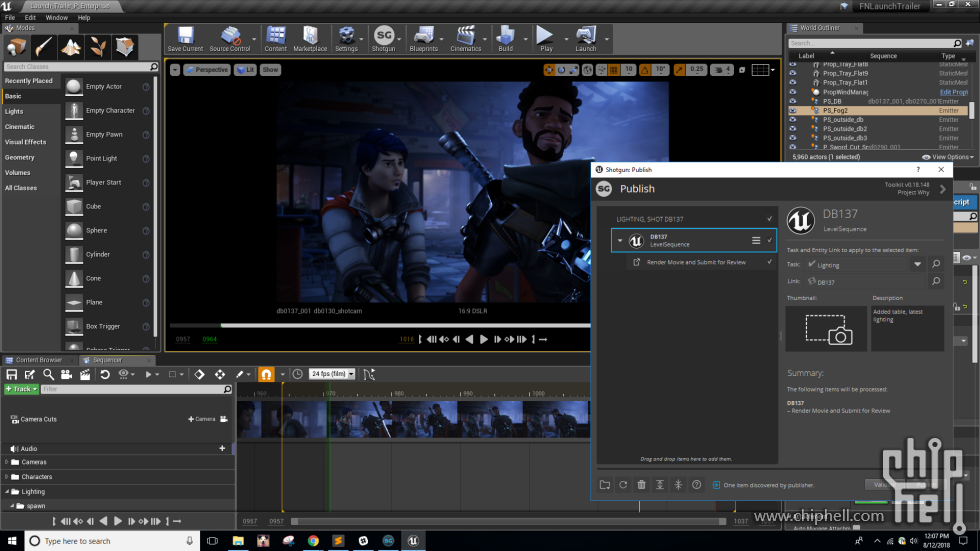The image size is (980, 551).
Task: Open the File menu
Action: [x=9, y=17]
